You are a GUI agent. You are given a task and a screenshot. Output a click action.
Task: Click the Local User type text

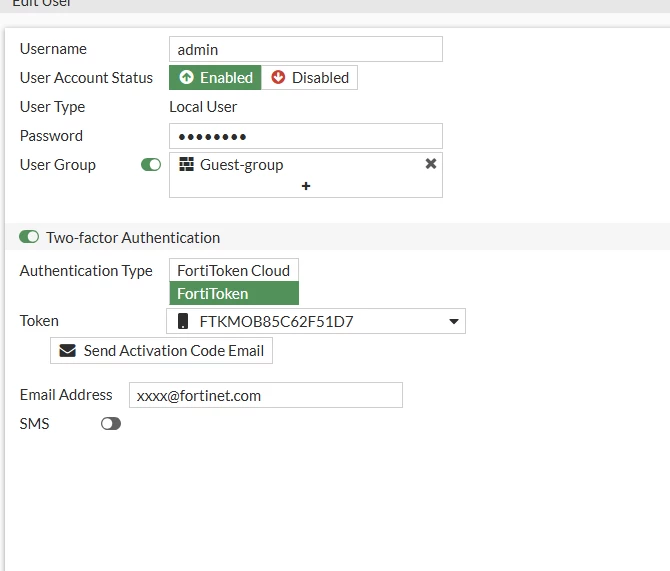click(x=203, y=107)
